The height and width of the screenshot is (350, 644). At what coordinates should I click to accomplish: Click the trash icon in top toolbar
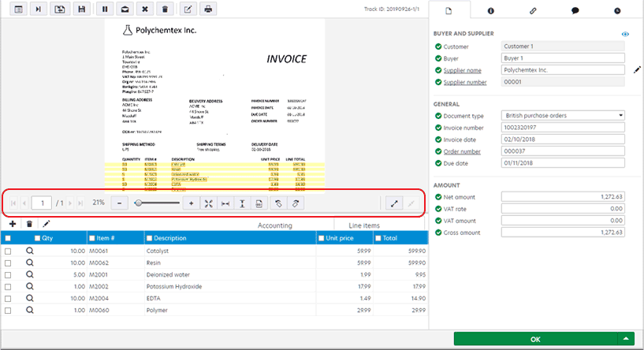click(164, 9)
